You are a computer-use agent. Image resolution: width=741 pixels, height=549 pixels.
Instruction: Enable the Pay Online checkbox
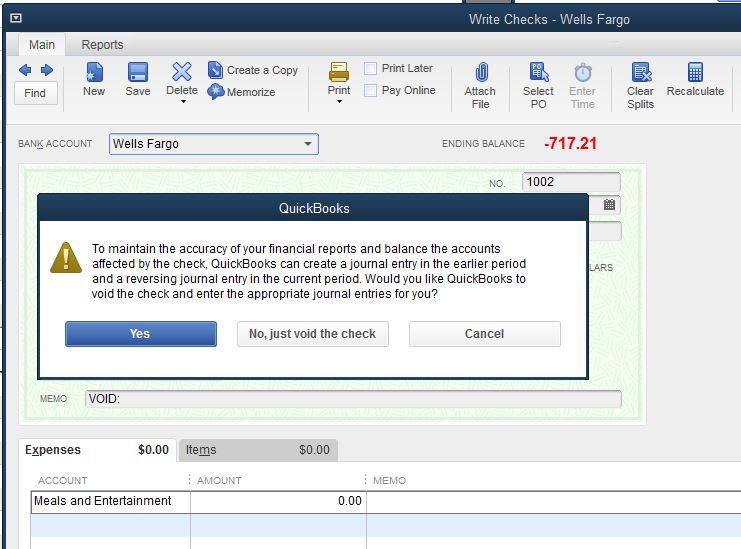370,90
